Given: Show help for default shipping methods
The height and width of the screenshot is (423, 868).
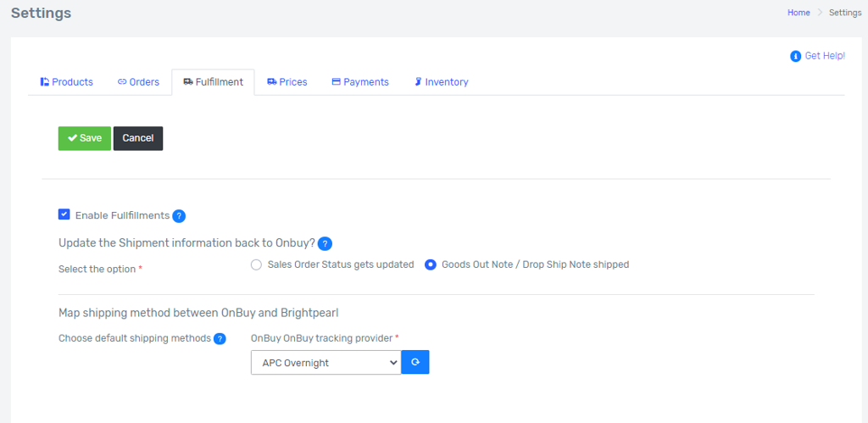Looking at the screenshot, I should click(x=220, y=339).
